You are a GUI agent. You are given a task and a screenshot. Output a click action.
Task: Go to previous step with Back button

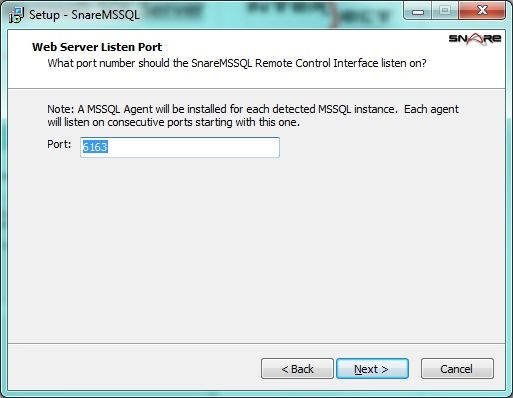pos(297,369)
